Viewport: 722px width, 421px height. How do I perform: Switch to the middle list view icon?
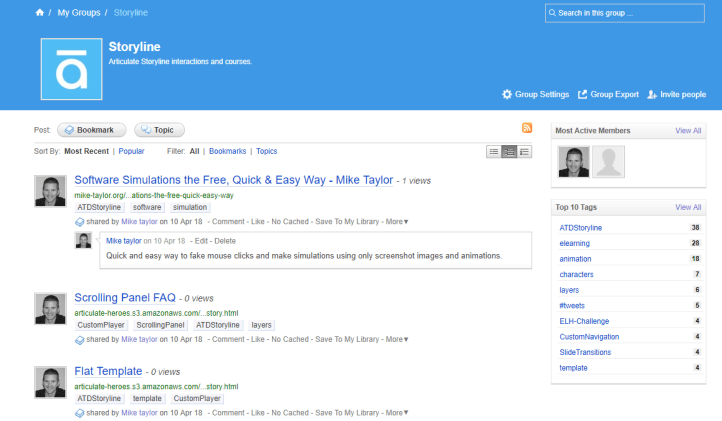pos(509,151)
